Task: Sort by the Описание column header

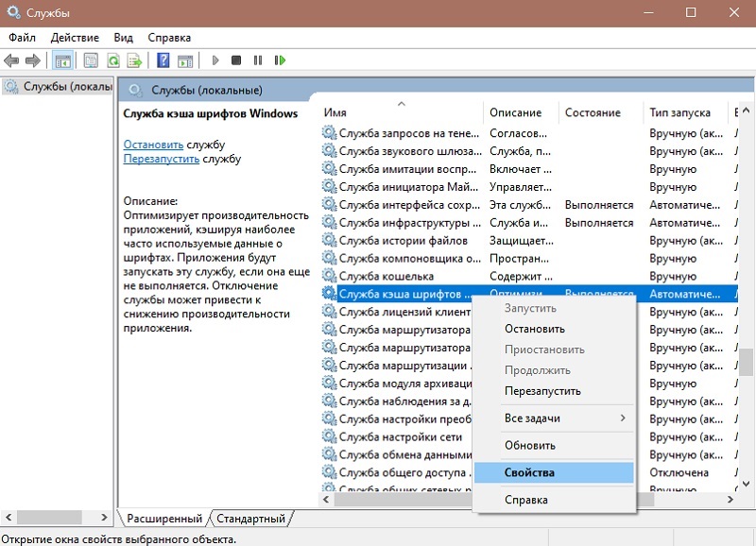Action: [x=521, y=112]
